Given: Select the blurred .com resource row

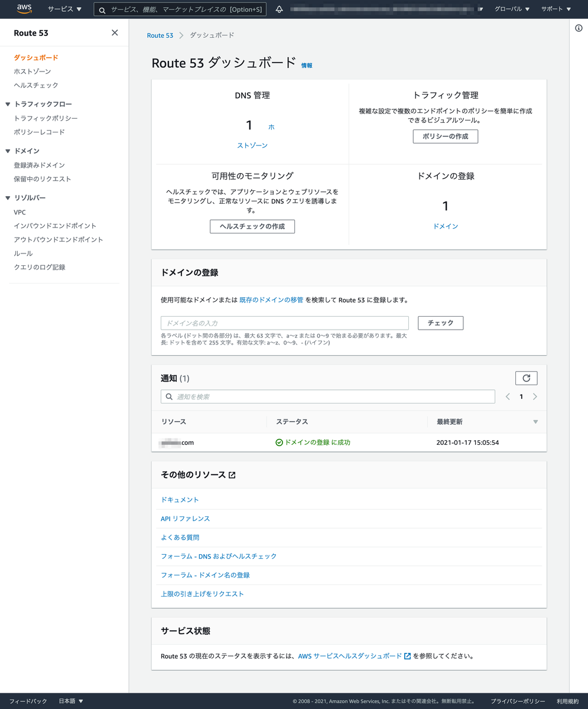Looking at the screenshot, I should 349,443.
